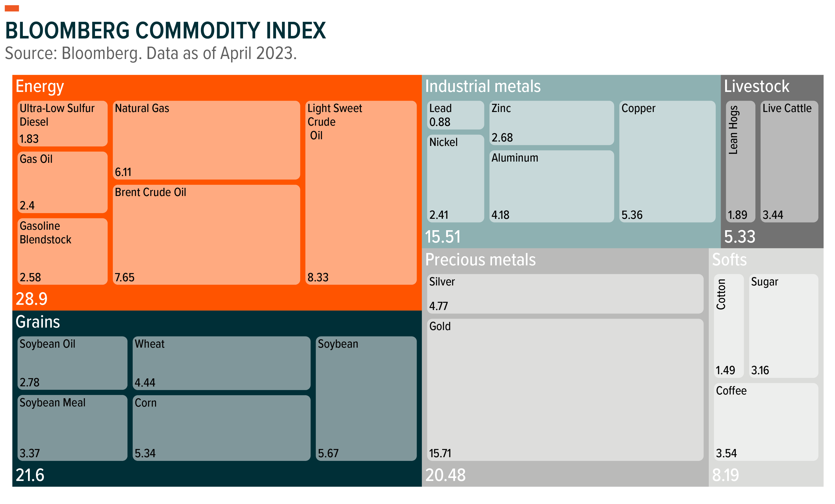Click the Copper tile
The width and height of the screenshot is (835, 504).
(667, 162)
